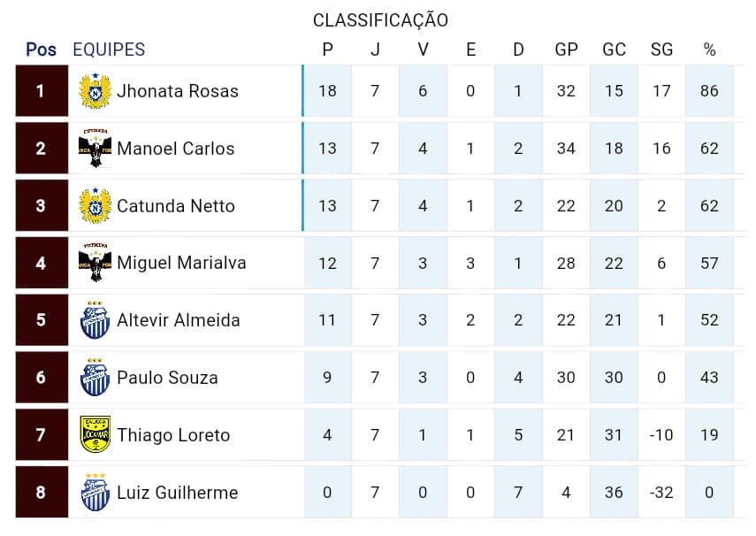
Task: Click the GP column header
Action: coord(566,50)
